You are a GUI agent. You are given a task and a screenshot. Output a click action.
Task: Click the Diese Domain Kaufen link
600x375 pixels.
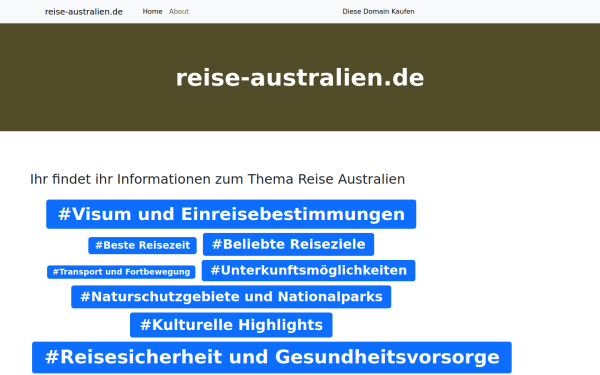pyautogui.click(x=378, y=11)
